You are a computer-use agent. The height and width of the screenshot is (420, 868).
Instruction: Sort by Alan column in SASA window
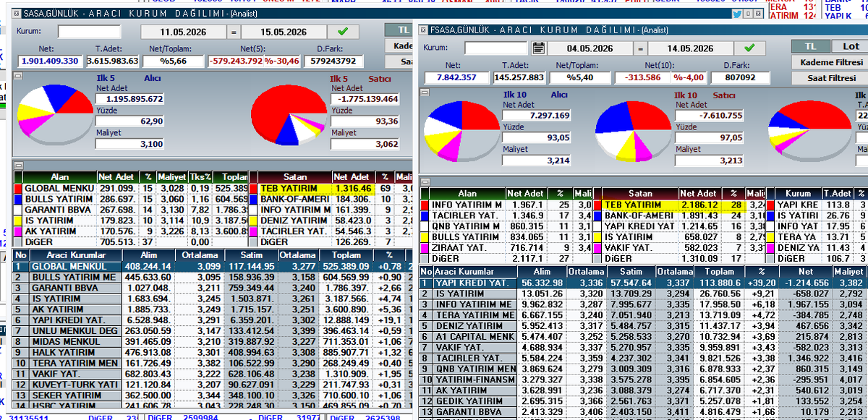(x=60, y=176)
